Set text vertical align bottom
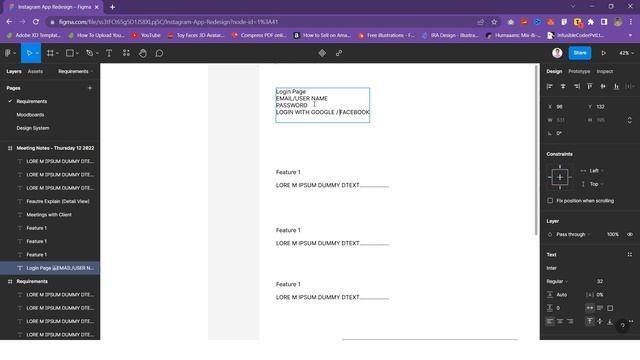The width and height of the screenshot is (640, 360). (x=610, y=321)
